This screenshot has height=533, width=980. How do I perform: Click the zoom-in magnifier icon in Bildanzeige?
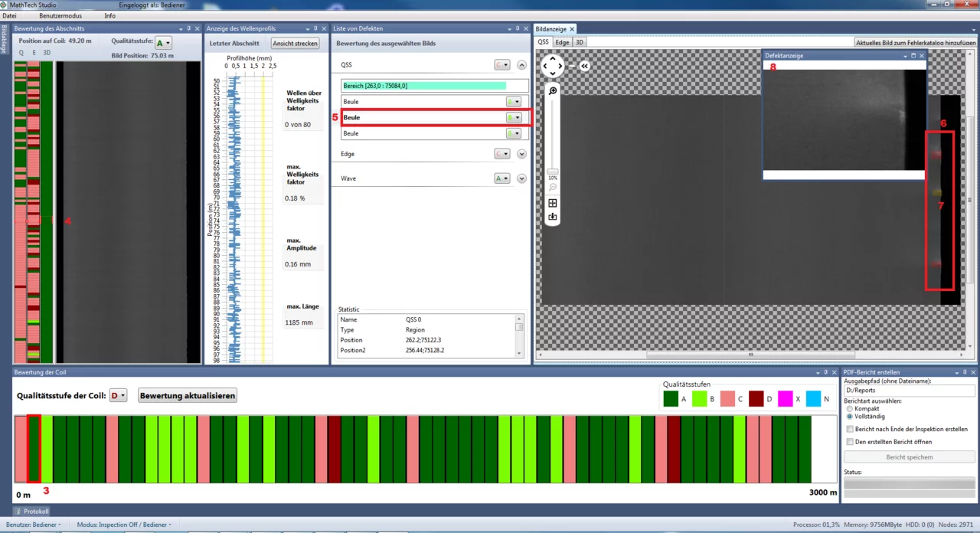553,90
